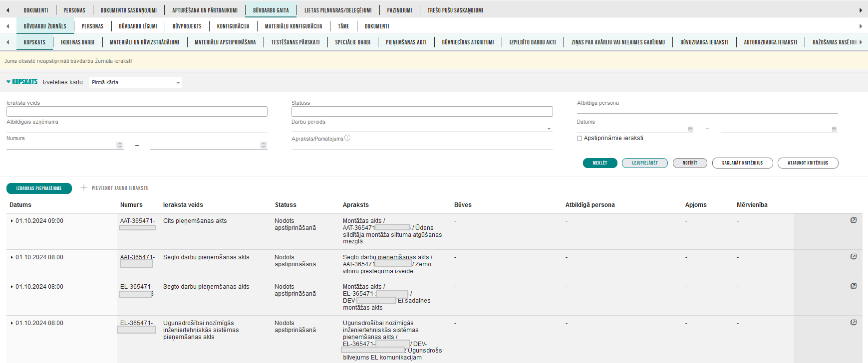This screenshot has height=363, width=868.
Task: Click the Notīrīt button
Action: coord(690,163)
